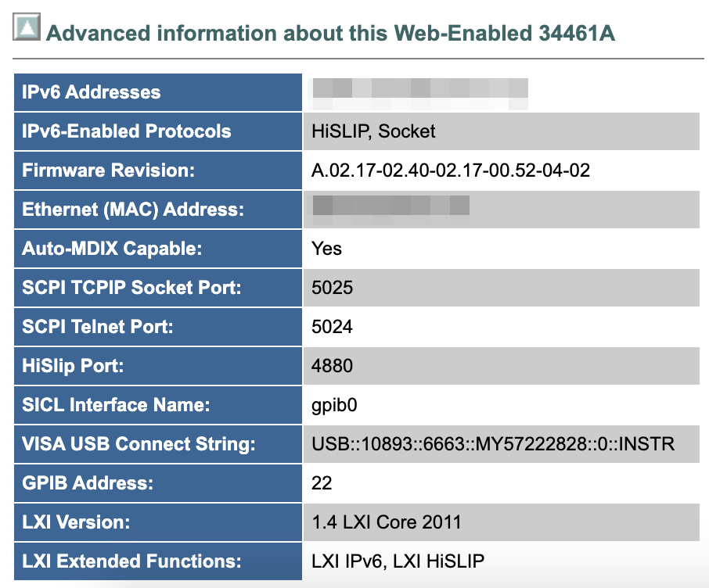709x588 pixels.
Task: Click the HiSLIP, Socket protocols value
Action: 373,131
